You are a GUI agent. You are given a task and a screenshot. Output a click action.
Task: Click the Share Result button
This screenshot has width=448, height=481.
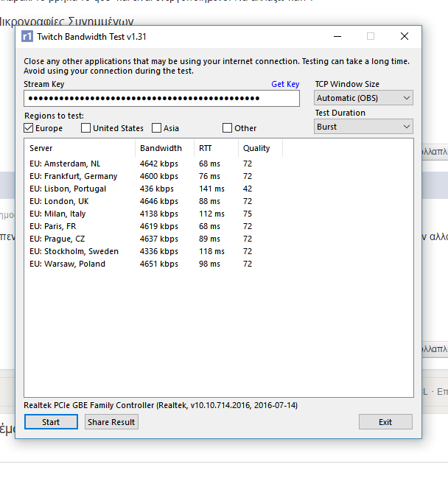tap(111, 422)
